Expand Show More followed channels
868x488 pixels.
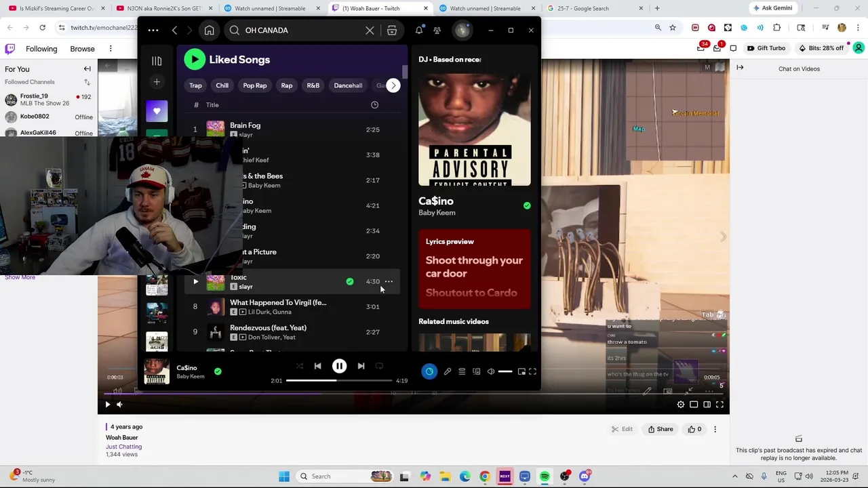click(20, 277)
